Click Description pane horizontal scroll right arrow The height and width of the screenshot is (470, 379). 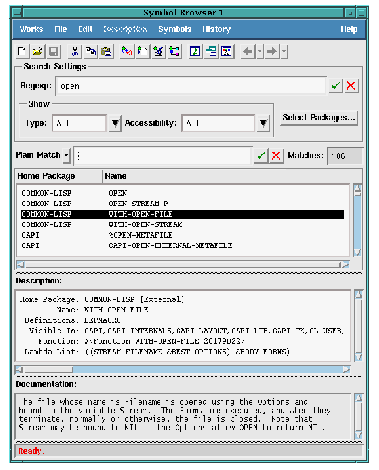click(x=346, y=369)
